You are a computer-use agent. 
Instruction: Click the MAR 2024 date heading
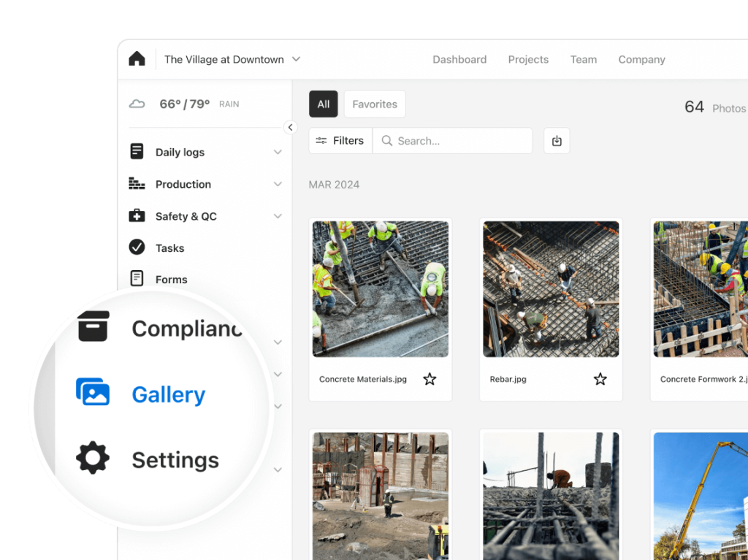coord(334,185)
